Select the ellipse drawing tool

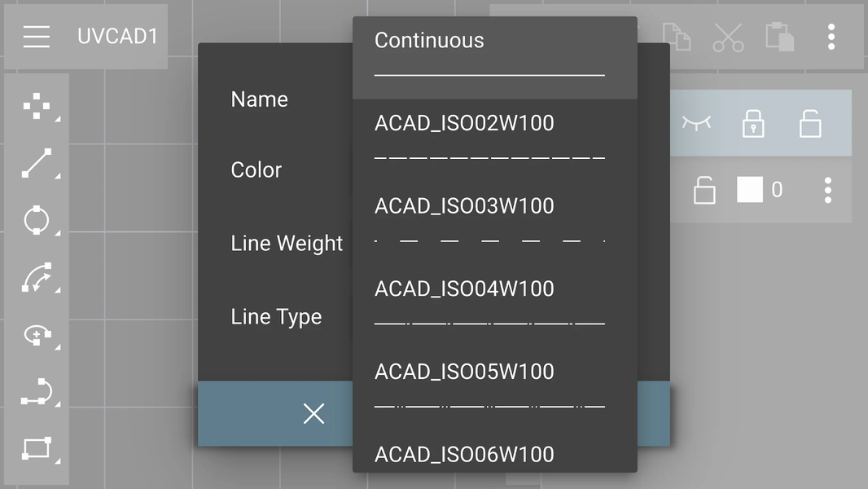point(37,334)
